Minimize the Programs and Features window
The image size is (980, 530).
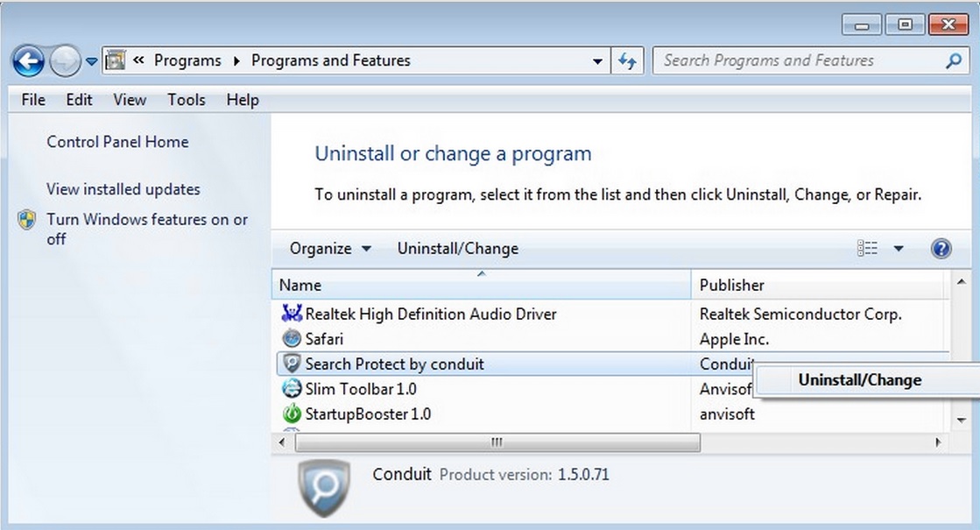(x=862, y=25)
